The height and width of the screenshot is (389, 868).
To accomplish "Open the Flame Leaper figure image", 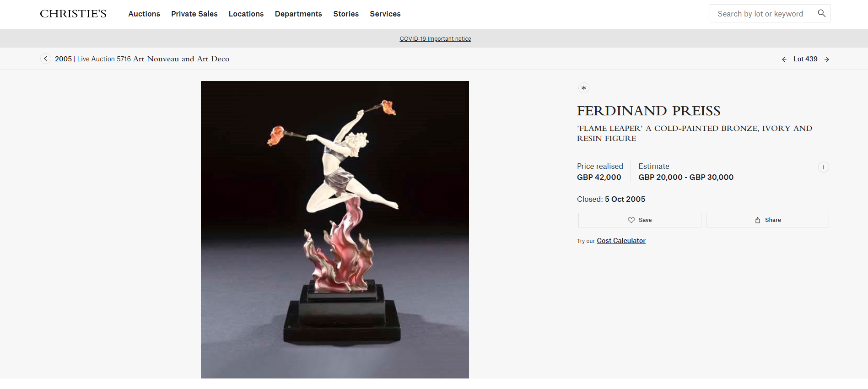I will point(335,230).
